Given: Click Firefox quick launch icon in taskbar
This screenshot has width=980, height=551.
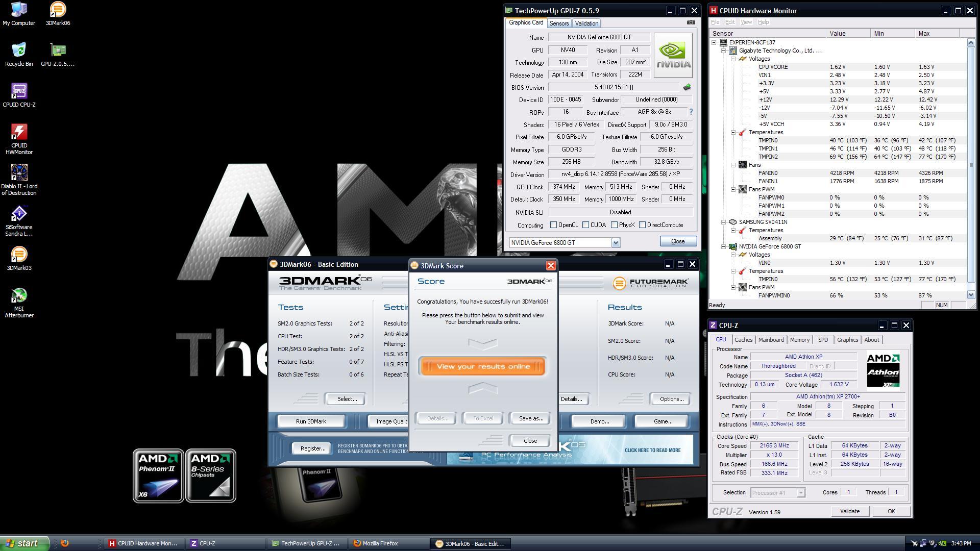Looking at the screenshot, I should [65, 543].
